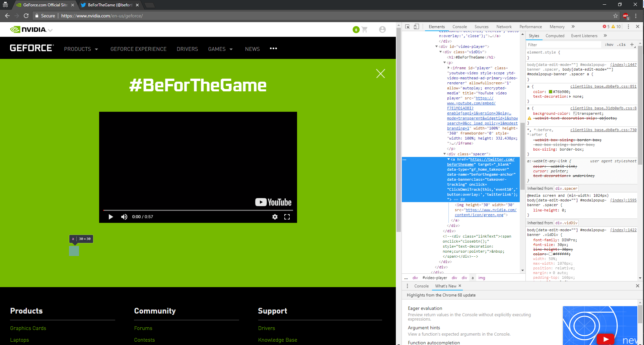Screen dimensions: 644x345
Task: Open the Chrome menu beside the ABP icon
Action: 636,16
